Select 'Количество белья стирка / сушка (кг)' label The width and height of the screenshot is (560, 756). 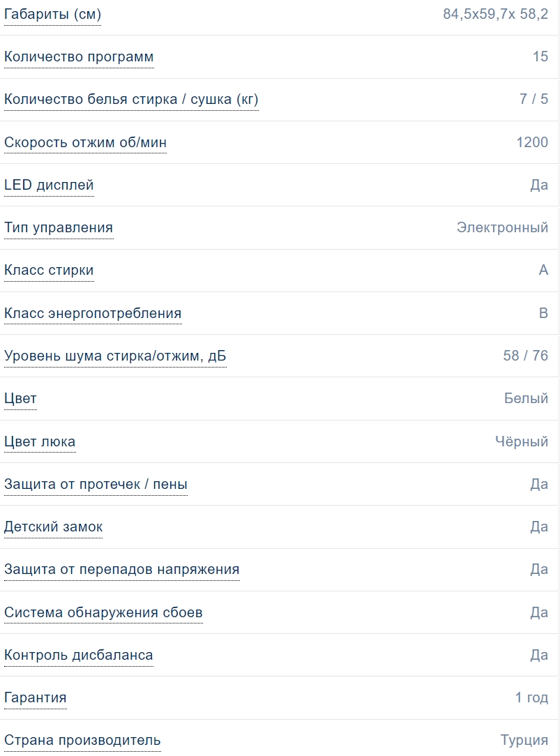(x=131, y=99)
